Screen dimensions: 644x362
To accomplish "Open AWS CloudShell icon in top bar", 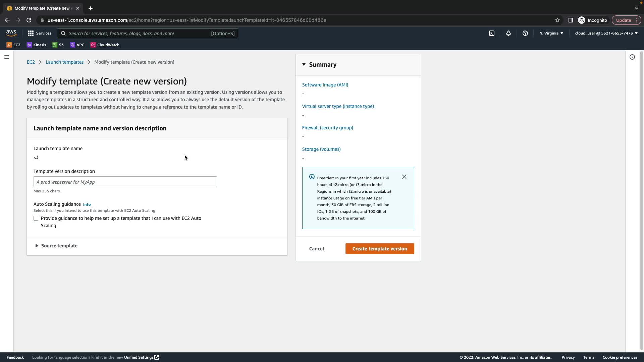I will [x=491, y=33].
